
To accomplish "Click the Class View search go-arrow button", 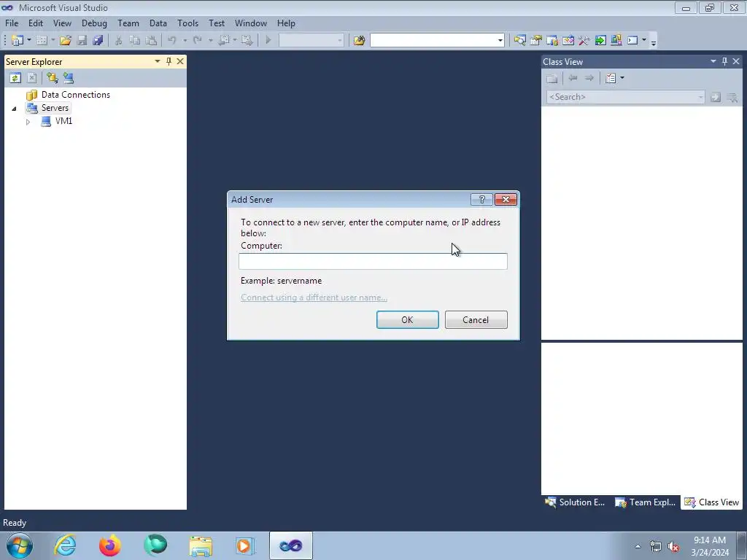I will 715,97.
